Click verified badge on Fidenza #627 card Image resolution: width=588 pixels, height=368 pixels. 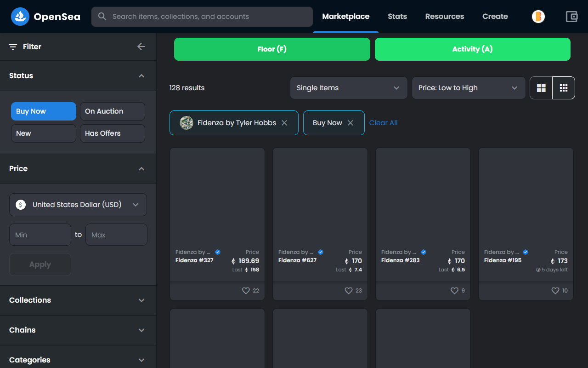[321, 252]
